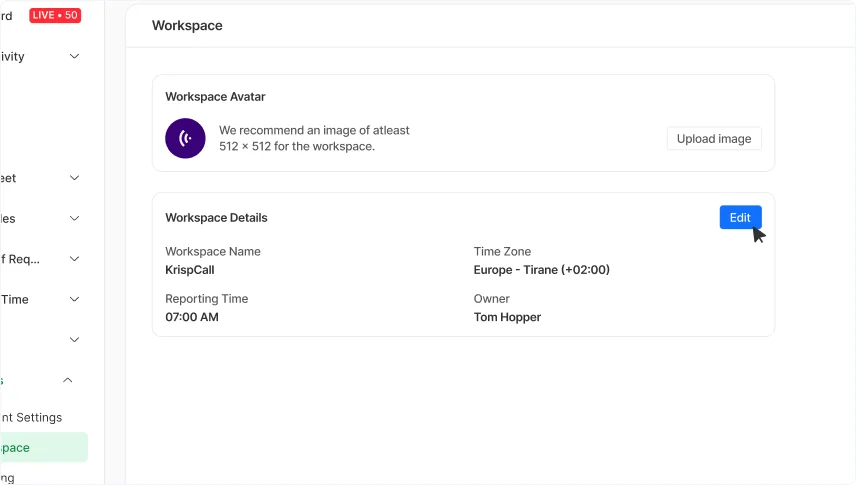Screen dimensions: 856x485
Task: Click the red LIVE 50 badge
Action: (x=54, y=15)
